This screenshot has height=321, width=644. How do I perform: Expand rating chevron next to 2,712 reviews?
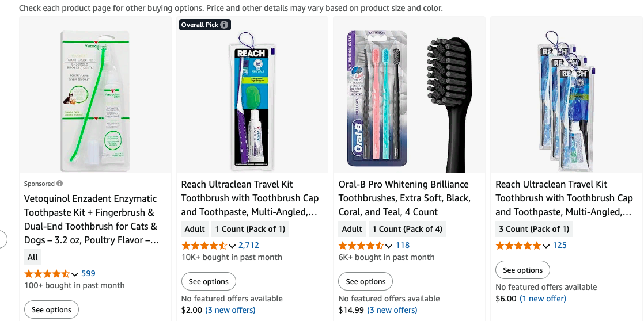[x=232, y=246]
